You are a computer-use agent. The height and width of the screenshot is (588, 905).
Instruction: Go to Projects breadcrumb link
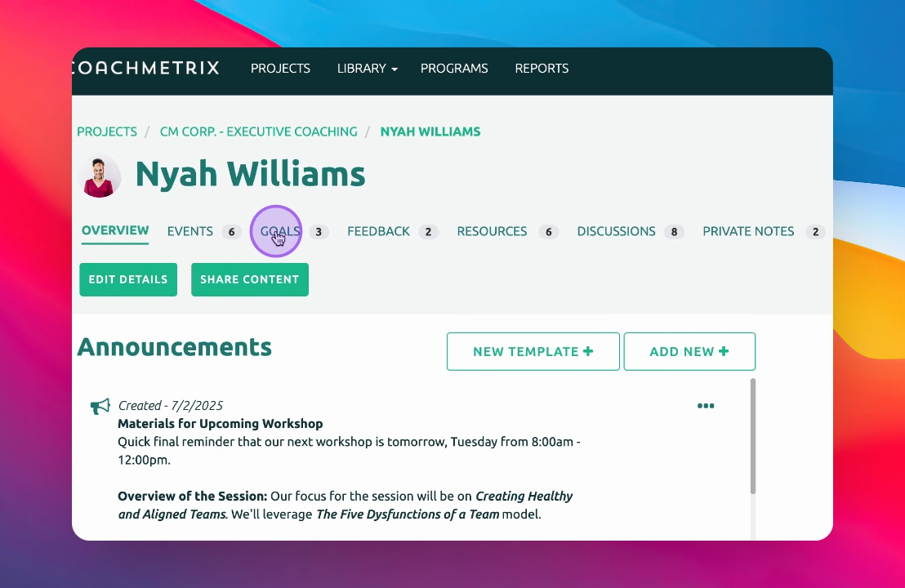click(x=107, y=131)
